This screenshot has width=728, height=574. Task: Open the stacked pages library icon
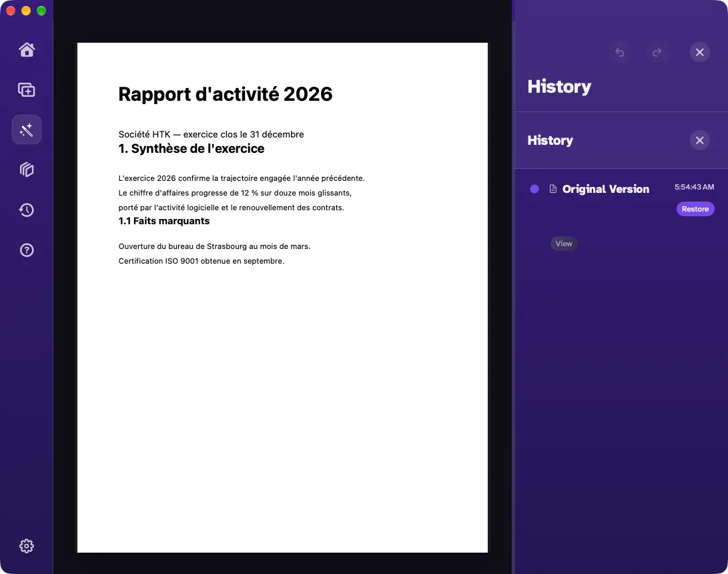27,170
